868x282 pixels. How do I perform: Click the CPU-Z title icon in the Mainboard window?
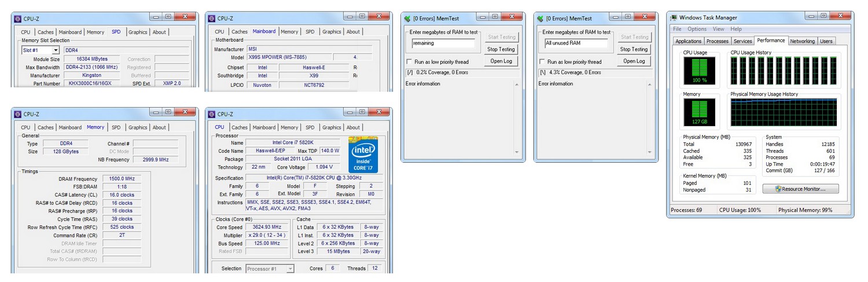211,18
